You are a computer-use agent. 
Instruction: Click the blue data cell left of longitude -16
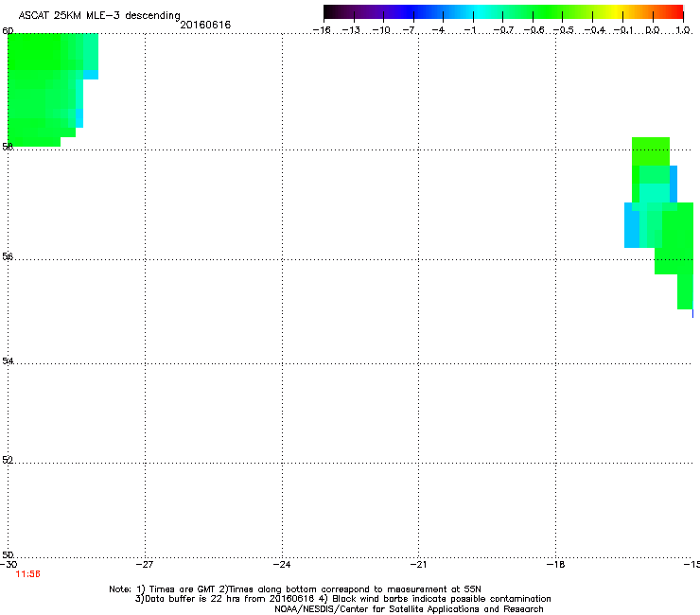coord(632,224)
